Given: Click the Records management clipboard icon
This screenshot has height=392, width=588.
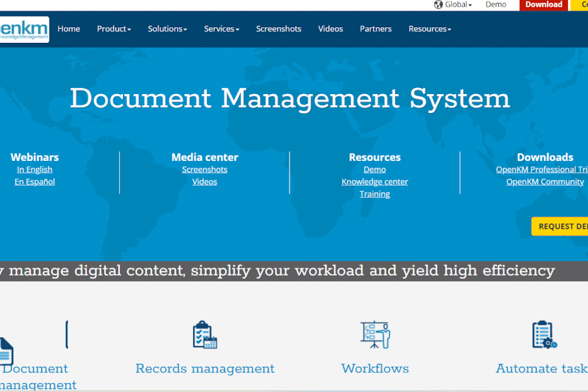Looking at the screenshot, I should click(205, 335).
